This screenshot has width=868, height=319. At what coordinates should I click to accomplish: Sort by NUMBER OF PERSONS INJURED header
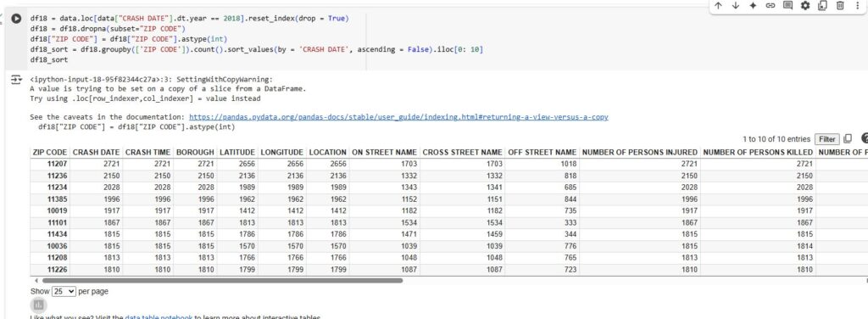[x=639, y=153]
